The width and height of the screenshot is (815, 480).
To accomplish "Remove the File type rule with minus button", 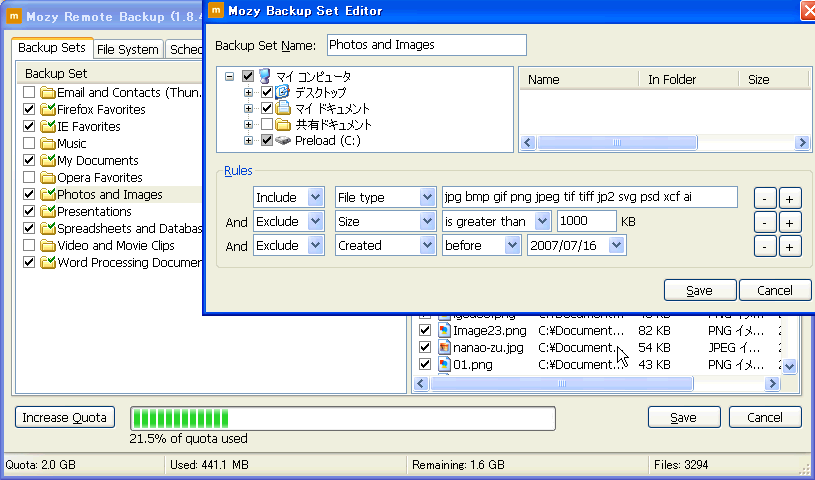I will 765,198.
